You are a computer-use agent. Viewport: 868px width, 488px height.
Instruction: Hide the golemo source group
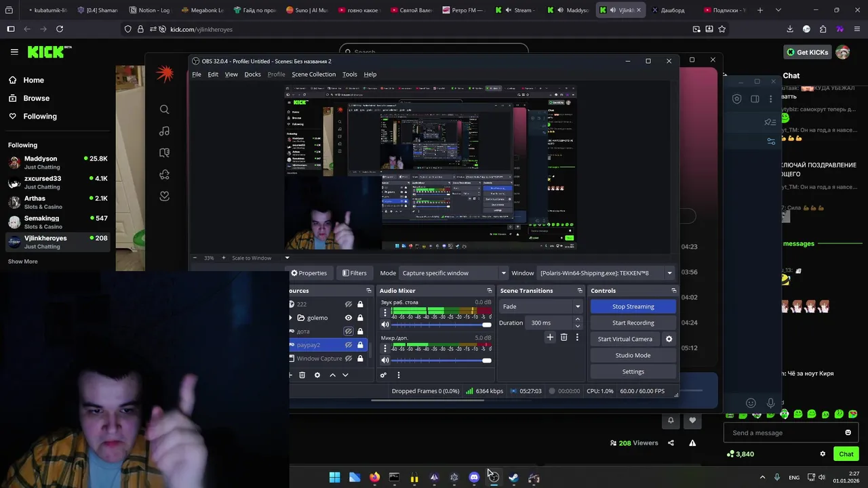tap(349, 318)
